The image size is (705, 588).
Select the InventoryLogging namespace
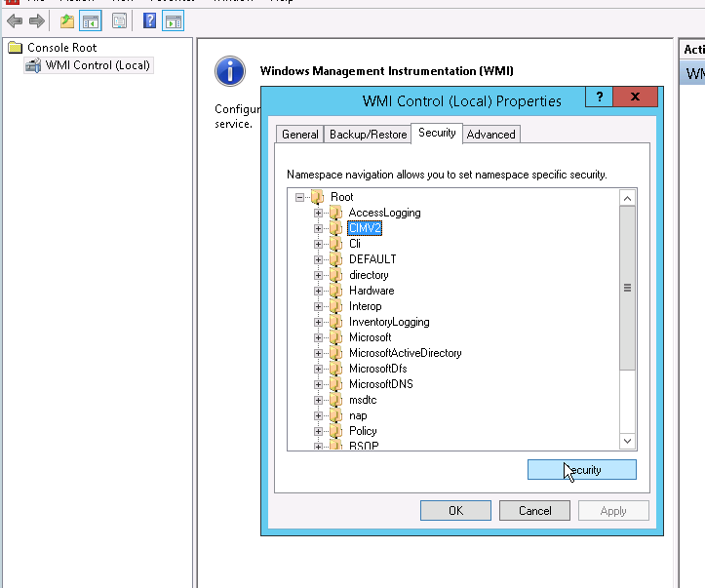pos(389,322)
